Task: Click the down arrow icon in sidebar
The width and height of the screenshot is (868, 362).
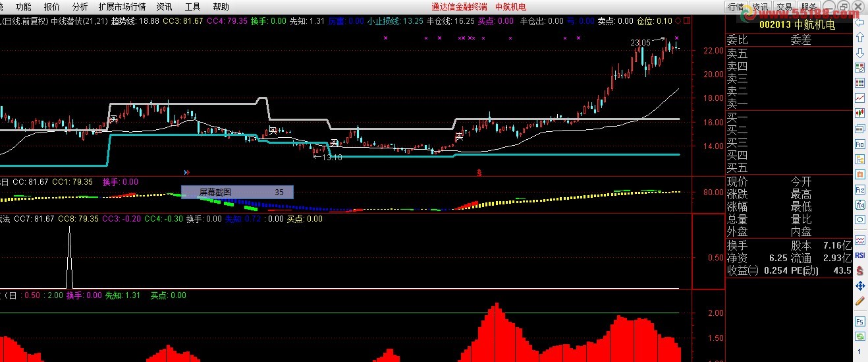Action: 859,53
